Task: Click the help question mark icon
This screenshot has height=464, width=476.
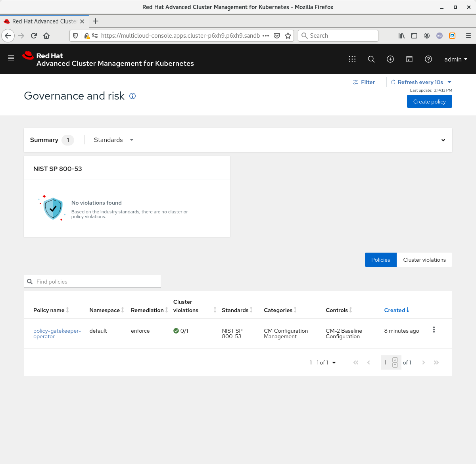Action: coord(428,59)
